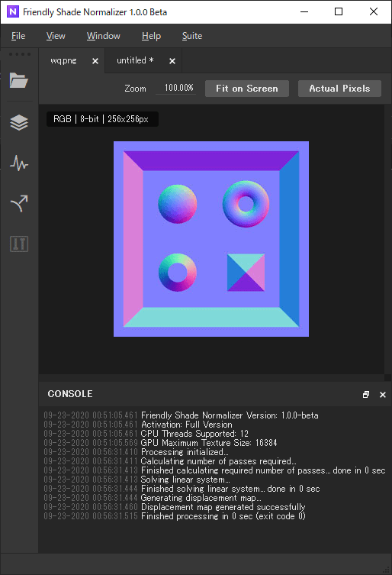Close the wq.png tab

95,61
